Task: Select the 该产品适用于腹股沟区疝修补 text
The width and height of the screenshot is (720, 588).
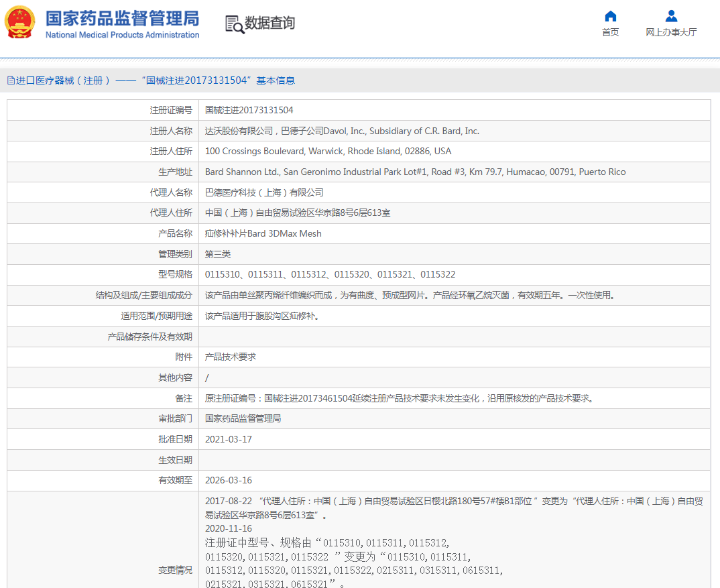Action: (262, 316)
